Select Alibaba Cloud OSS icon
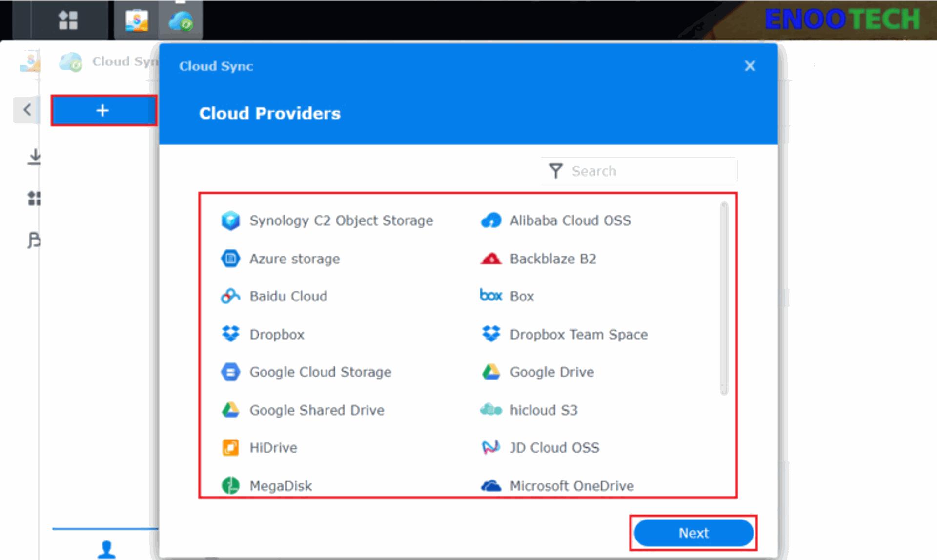 [x=491, y=220]
